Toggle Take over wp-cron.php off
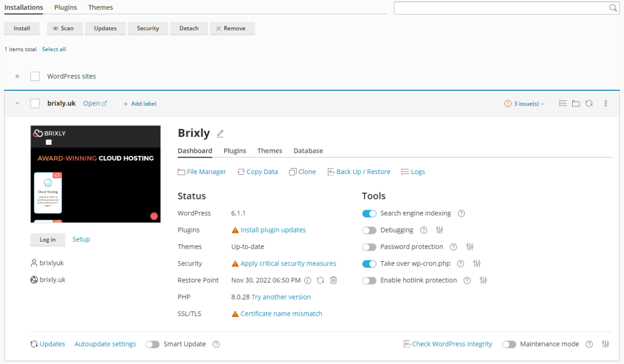The height and width of the screenshot is (364, 624). tap(369, 264)
